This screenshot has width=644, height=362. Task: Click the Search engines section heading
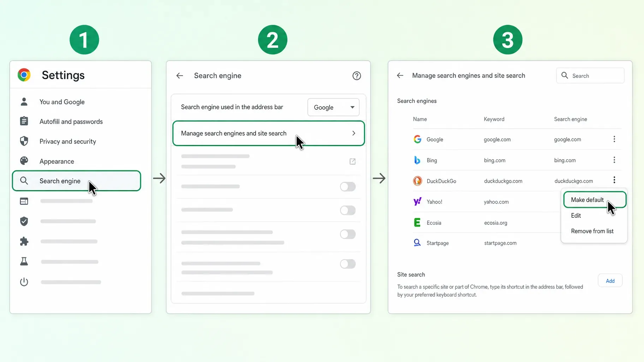coord(417,101)
